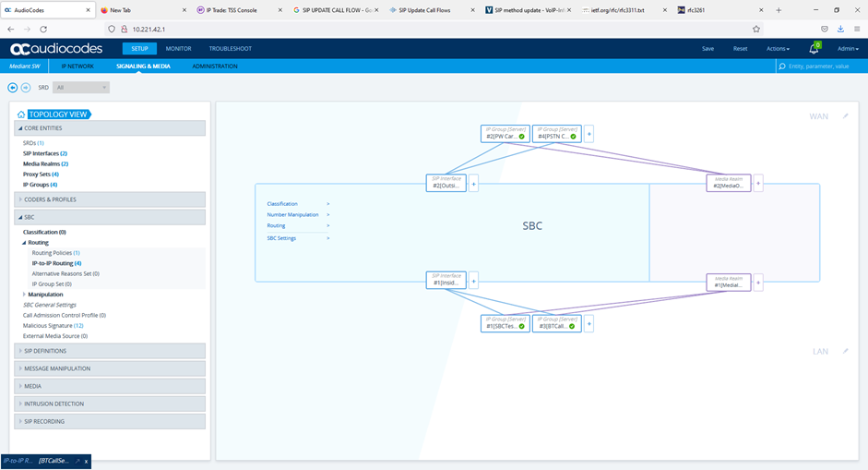The height and width of the screenshot is (470, 868).
Task: Click the site security lock icon
Action: (124, 30)
